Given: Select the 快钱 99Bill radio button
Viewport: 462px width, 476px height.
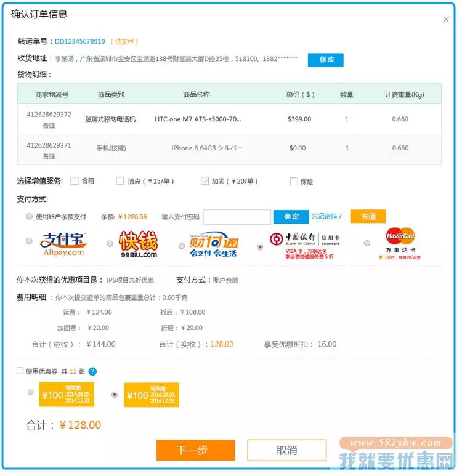Looking at the screenshot, I should (110, 243).
